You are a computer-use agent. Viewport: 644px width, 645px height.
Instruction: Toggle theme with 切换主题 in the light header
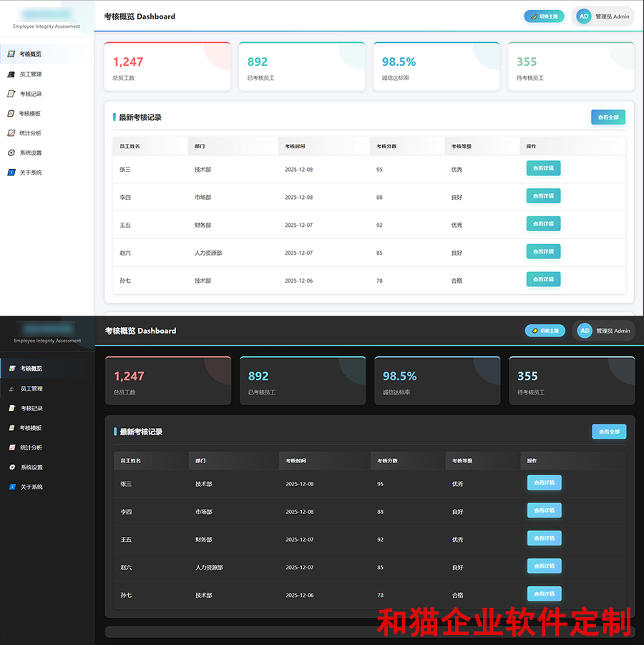[x=544, y=16]
